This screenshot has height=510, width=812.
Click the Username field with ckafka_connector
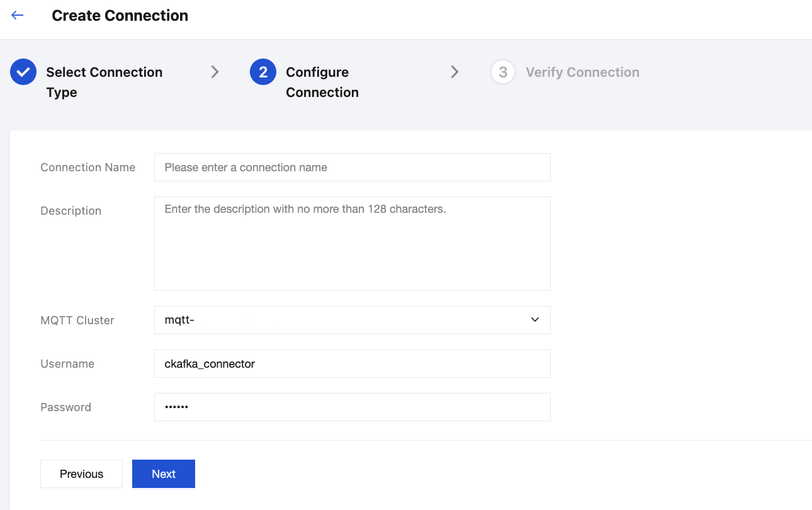pos(352,364)
